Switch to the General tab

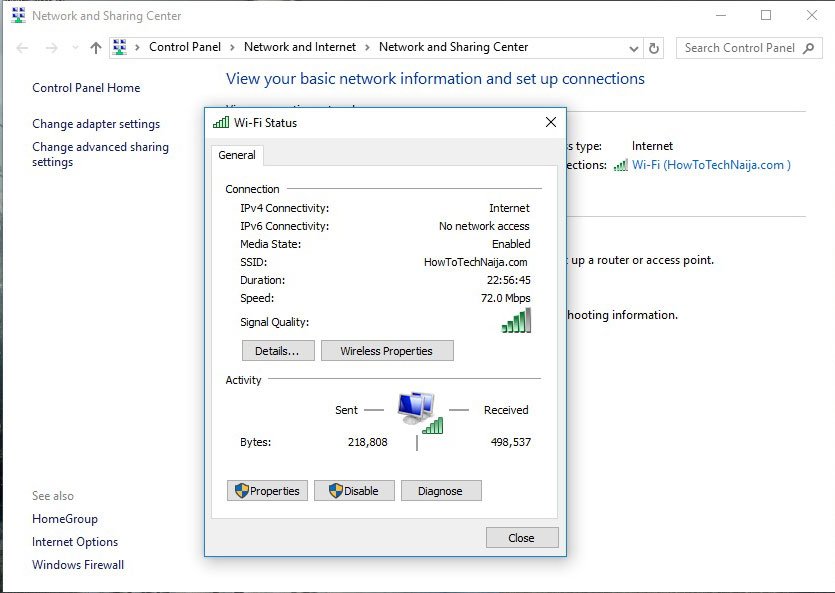coord(237,155)
